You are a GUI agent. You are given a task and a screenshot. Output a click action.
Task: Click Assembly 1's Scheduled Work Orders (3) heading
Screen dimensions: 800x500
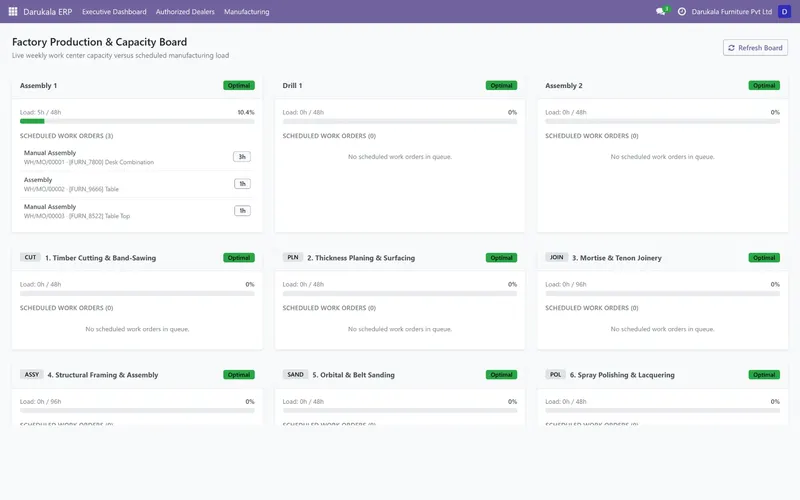click(x=66, y=136)
